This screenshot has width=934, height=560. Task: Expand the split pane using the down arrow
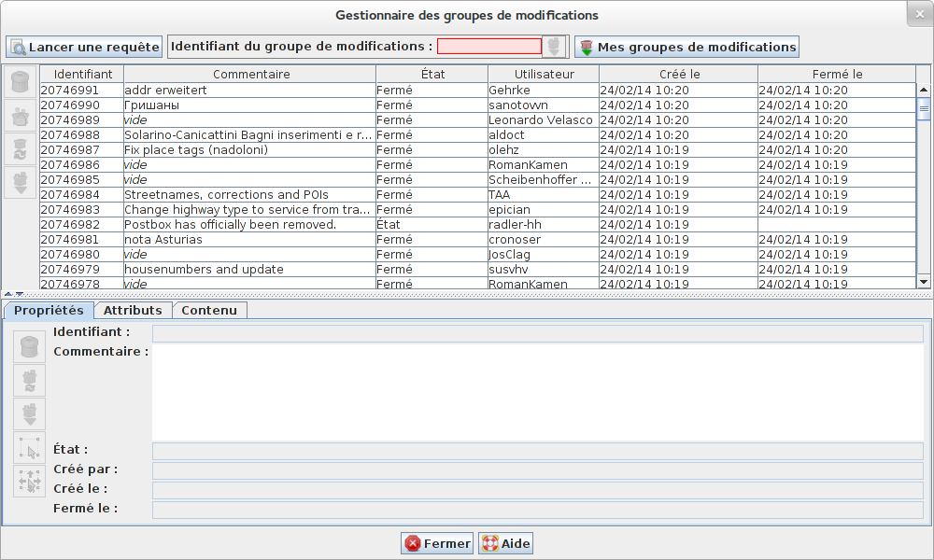pyautogui.click(x=19, y=294)
